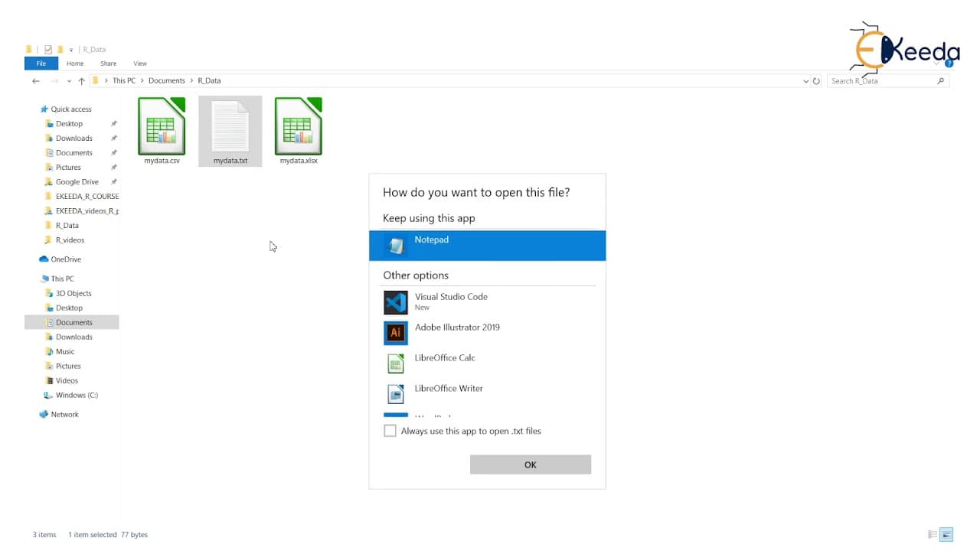This screenshot has width=980, height=551.
Task: Refresh the R_Data folder view
Action: coord(816,80)
